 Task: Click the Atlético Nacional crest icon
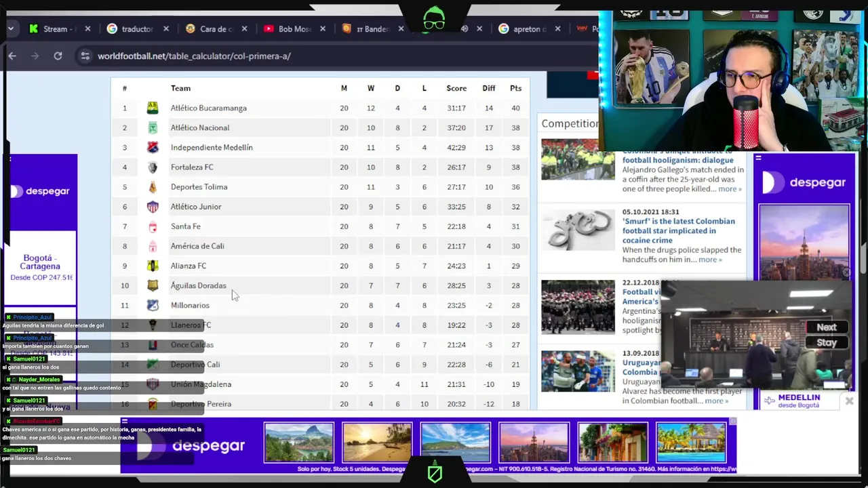(153, 127)
